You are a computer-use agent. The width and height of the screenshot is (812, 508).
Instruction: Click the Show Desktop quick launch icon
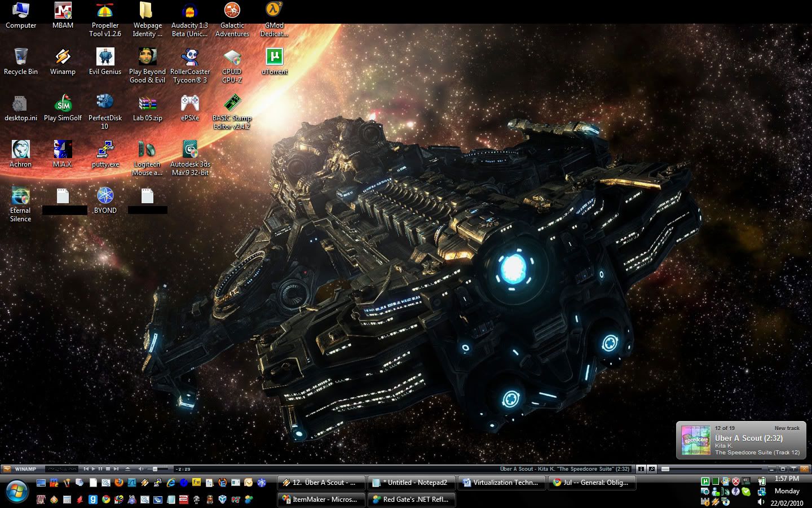pyautogui.click(x=41, y=483)
